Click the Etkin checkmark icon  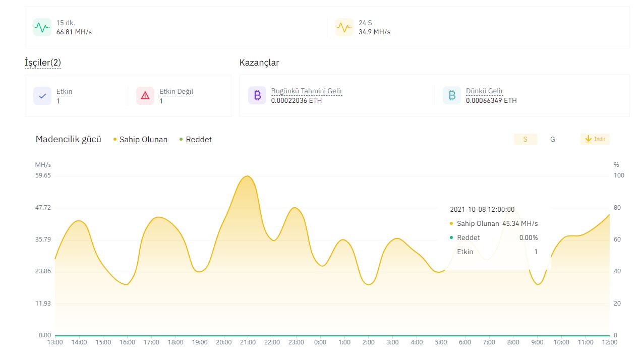click(42, 96)
